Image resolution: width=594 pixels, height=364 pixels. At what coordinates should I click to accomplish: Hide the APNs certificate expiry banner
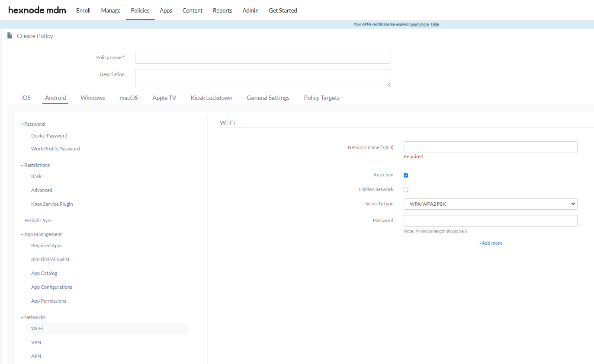click(x=435, y=24)
